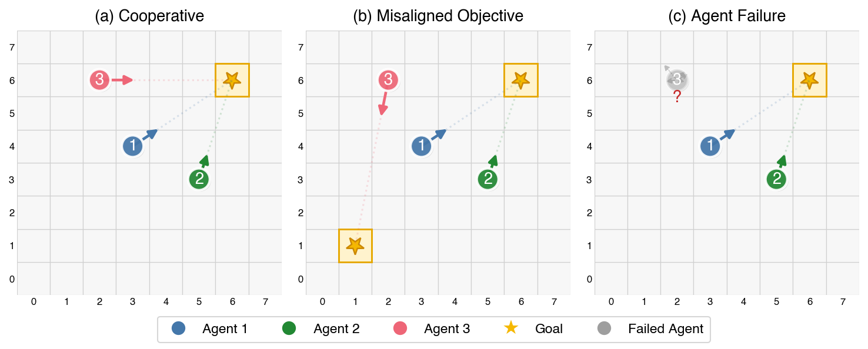Click the green Agent 2 legend swatch
This screenshot has height=349, width=868.
(x=289, y=329)
